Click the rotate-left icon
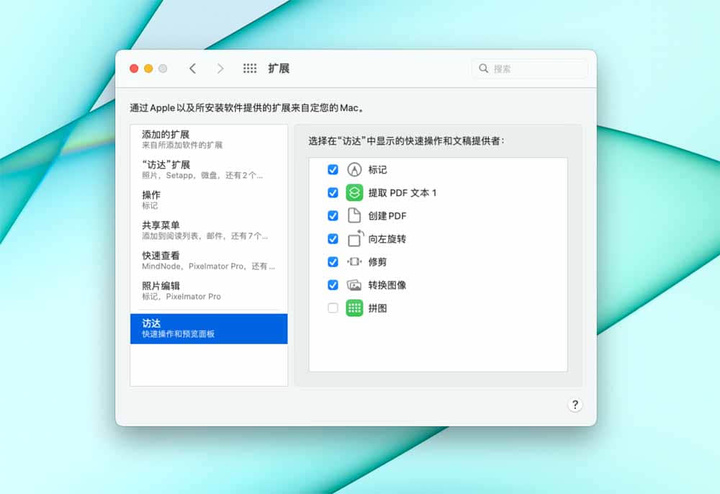This screenshot has height=494, width=720. pos(355,239)
